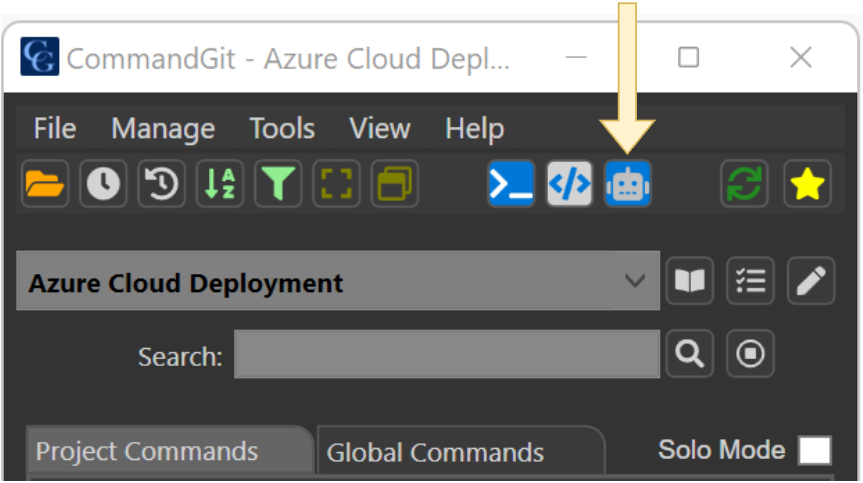Viewport: 863px width, 483px height.
Task: Click into the Search text field
Action: tap(446, 355)
